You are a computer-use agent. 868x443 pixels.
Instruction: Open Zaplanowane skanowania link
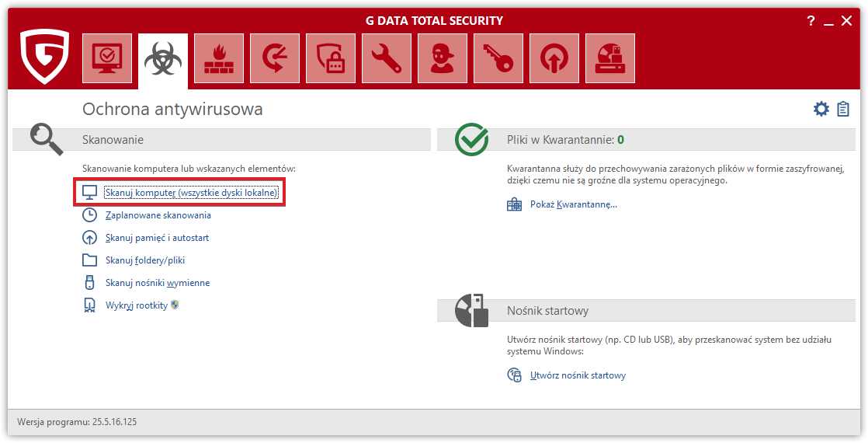click(158, 215)
